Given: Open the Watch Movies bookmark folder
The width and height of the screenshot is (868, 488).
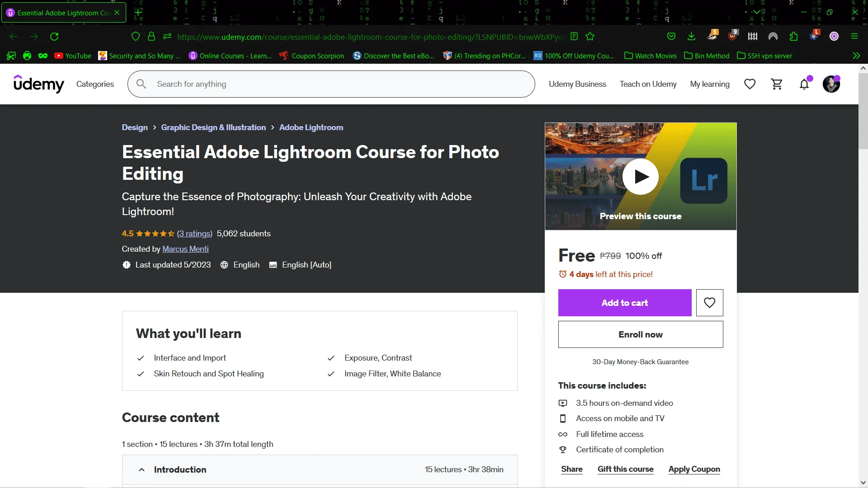Looking at the screenshot, I should (x=650, y=56).
